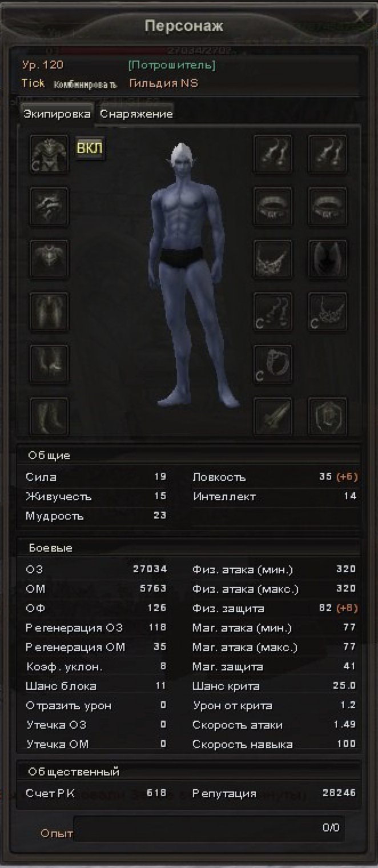This screenshot has width=378, height=868.
Task: Toggle the ВКЛ costume display button
Action: click(x=90, y=148)
